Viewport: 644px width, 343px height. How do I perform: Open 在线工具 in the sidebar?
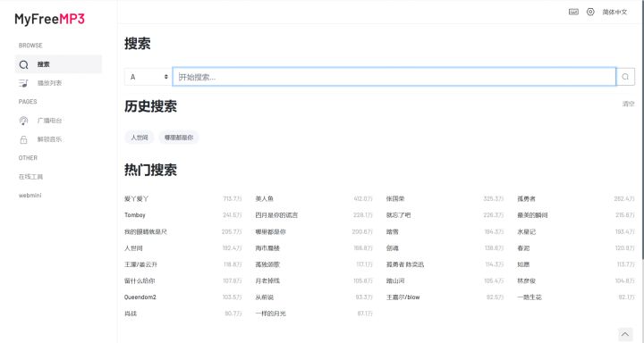[30, 177]
